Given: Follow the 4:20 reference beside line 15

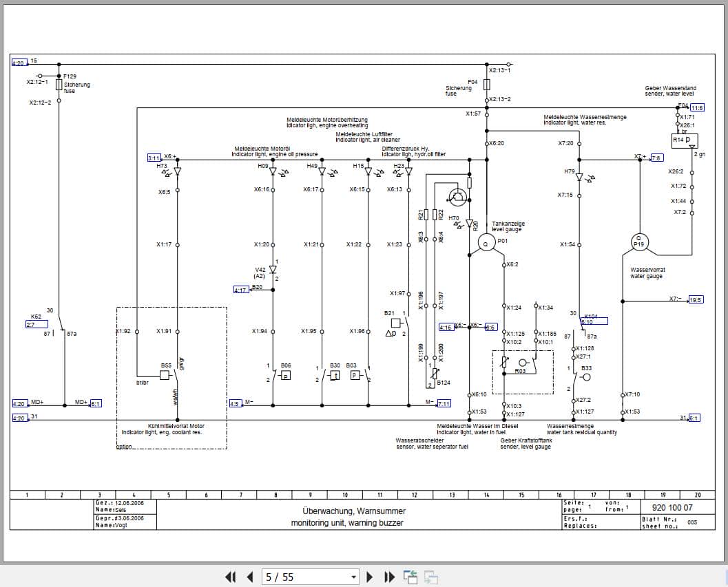Looking at the screenshot, I should pyautogui.click(x=19, y=63).
